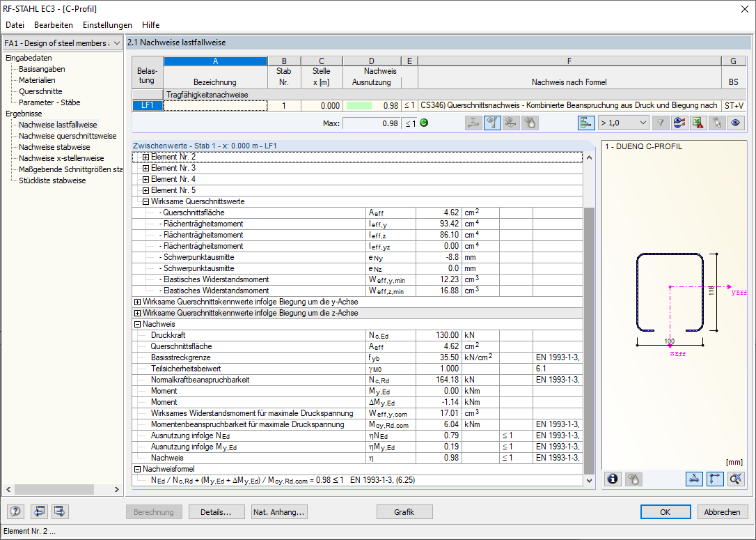This screenshot has width=756, height=540.
Task: Open the Einstellungen menu
Action: tap(107, 25)
